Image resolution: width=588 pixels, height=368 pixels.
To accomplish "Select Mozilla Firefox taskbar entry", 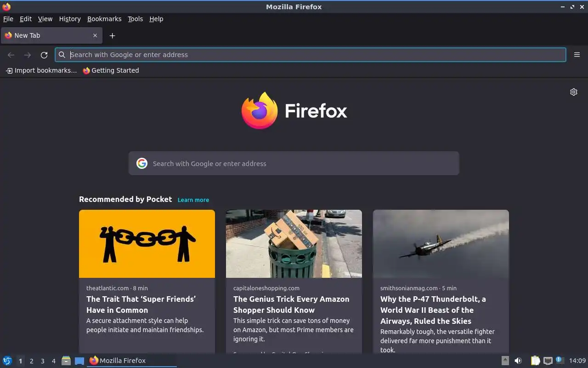I will 132,361.
